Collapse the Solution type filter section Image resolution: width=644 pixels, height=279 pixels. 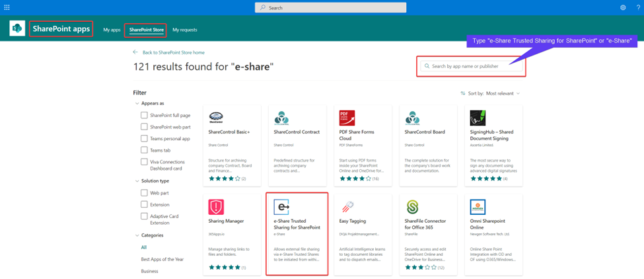(137, 180)
